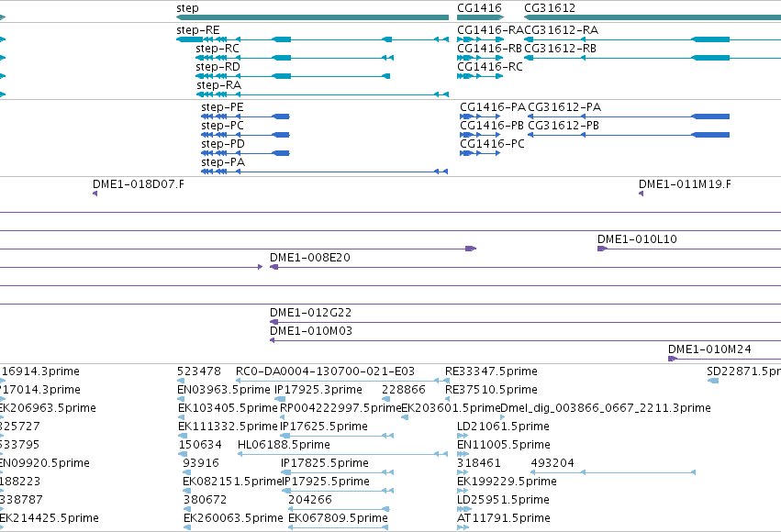This screenshot has width=781, height=532.
Task: Click the CG31612-RB transcript label
Action: click(561, 49)
